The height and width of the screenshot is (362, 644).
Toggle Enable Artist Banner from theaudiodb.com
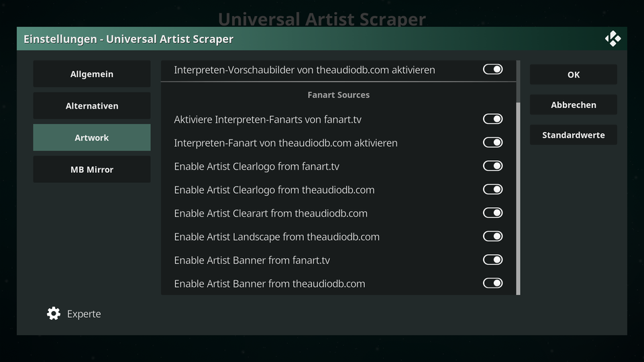coord(492,283)
